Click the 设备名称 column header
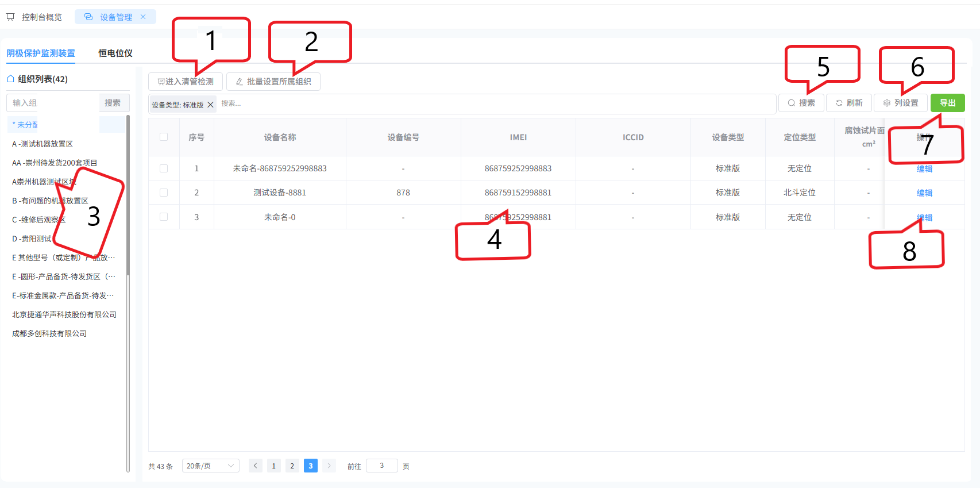This screenshot has height=488, width=980. (280, 137)
